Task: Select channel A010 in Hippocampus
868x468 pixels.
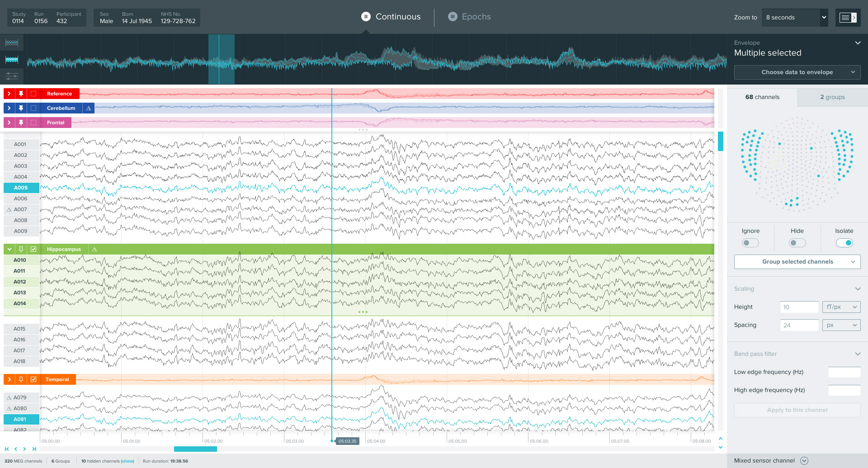Action: pyautogui.click(x=21, y=260)
